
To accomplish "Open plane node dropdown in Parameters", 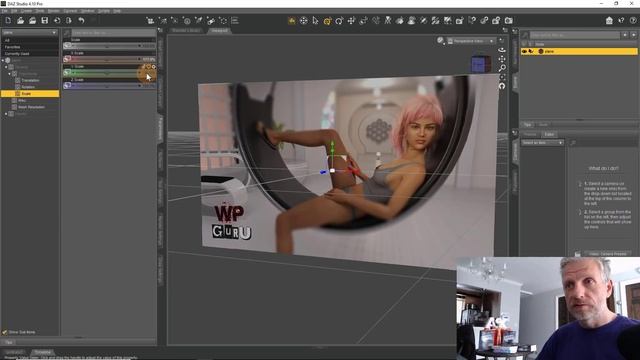I will pyautogui.click(x=30, y=32).
